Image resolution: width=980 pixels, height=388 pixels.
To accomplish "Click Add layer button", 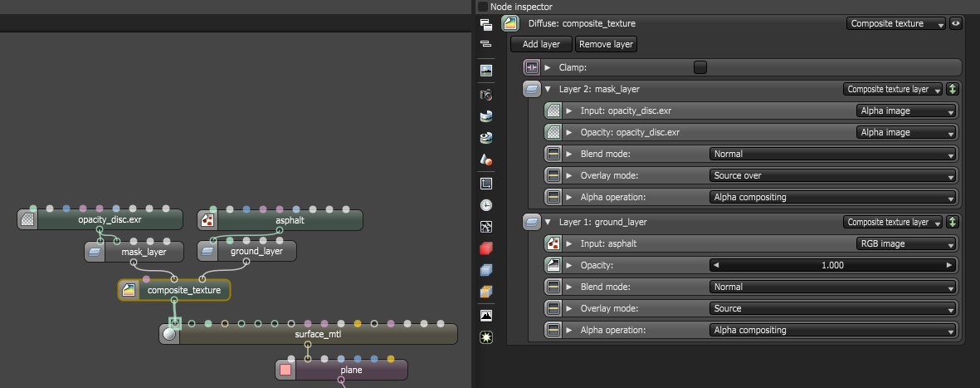I will click(x=541, y=44).
